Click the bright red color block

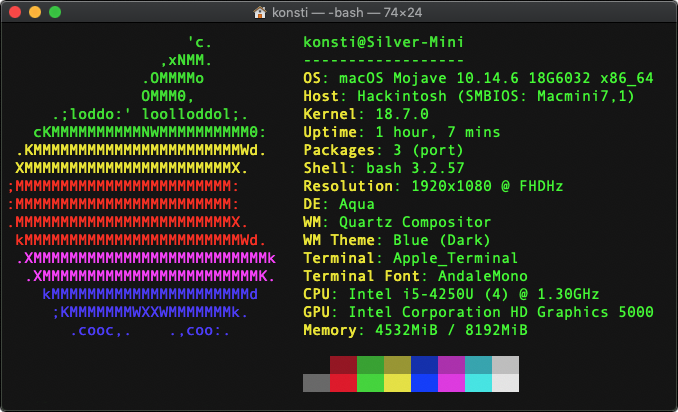[x=343, y=383]
